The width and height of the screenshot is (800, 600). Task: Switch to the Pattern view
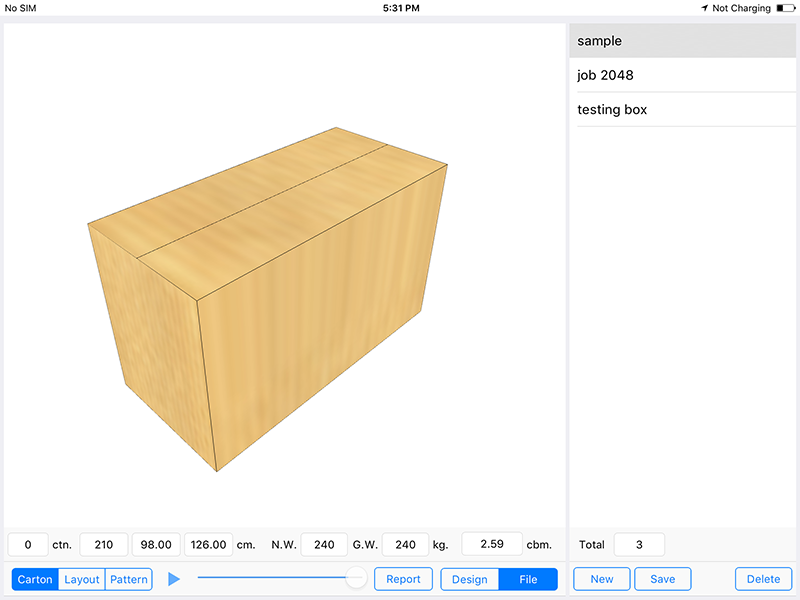[x=129, y=579]
